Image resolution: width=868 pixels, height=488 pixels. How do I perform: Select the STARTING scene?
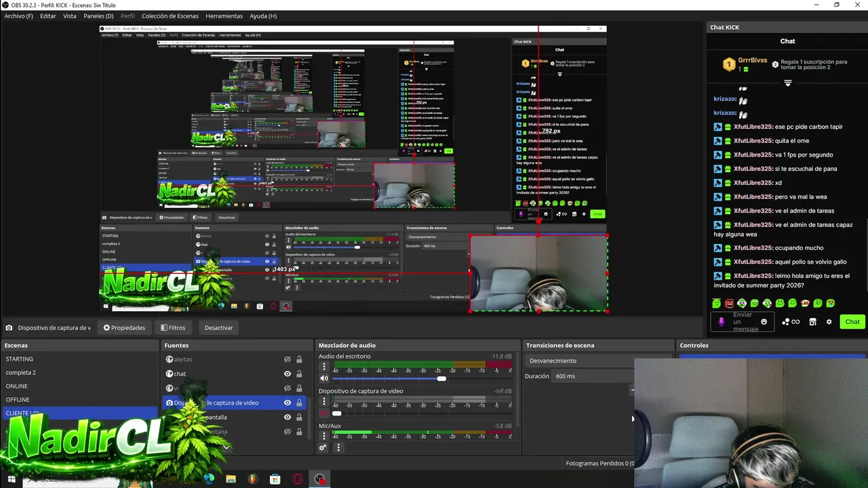tap(80, 359)
